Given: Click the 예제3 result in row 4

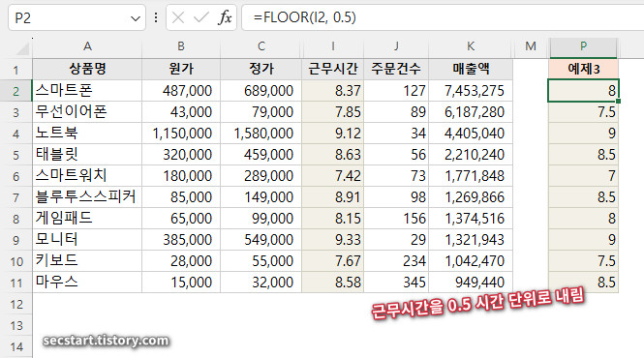Looking at the screenshot, I should pyautogui.click(x=583, y=133).
